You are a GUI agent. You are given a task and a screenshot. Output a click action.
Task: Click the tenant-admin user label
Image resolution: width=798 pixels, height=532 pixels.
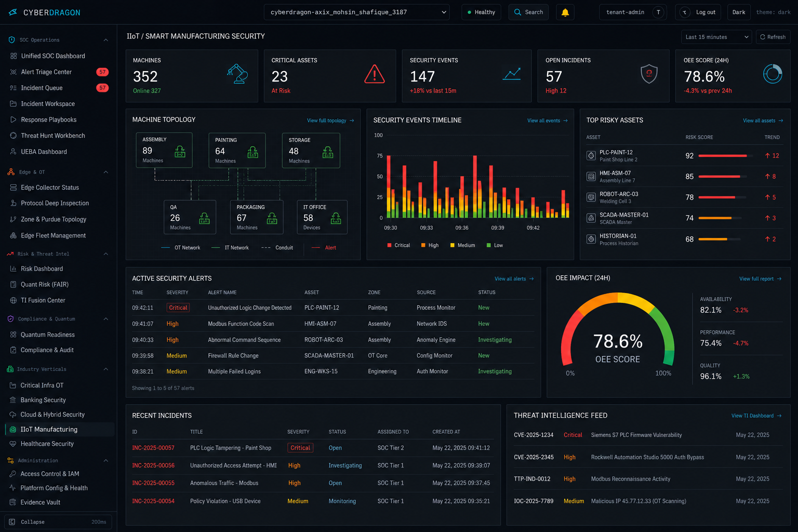click(x=625, y=12)
